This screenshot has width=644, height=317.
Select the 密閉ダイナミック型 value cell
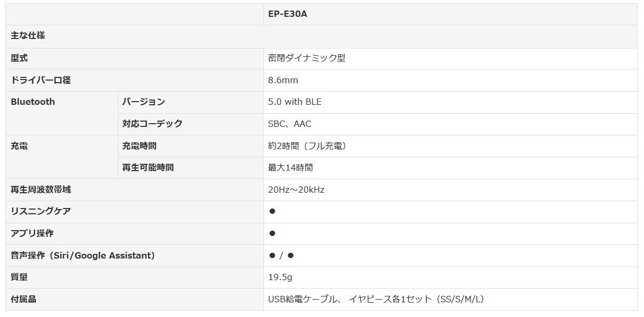coord(307,58)
